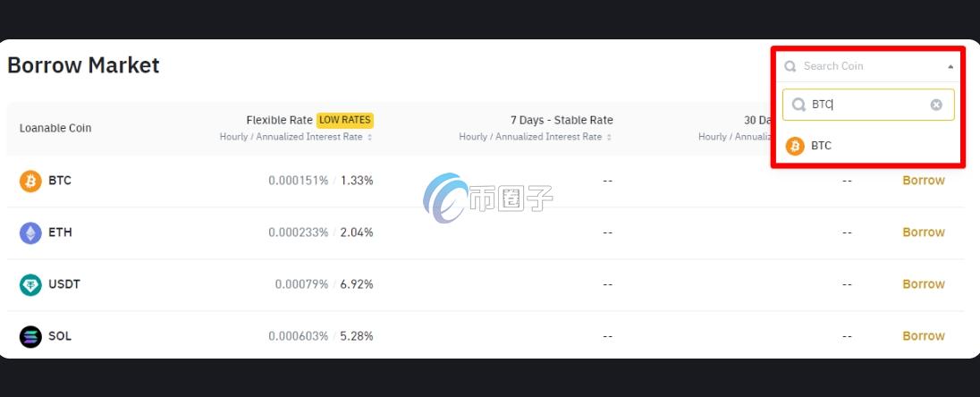Borrow ETH from the market
The image size is (980, 397).
pos(923,232)
